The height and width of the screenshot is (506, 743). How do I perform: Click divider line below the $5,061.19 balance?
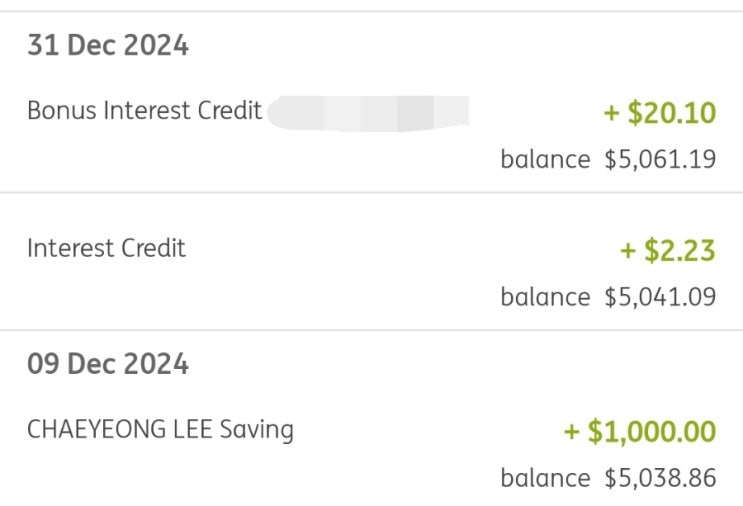click(x=371, y=192)
